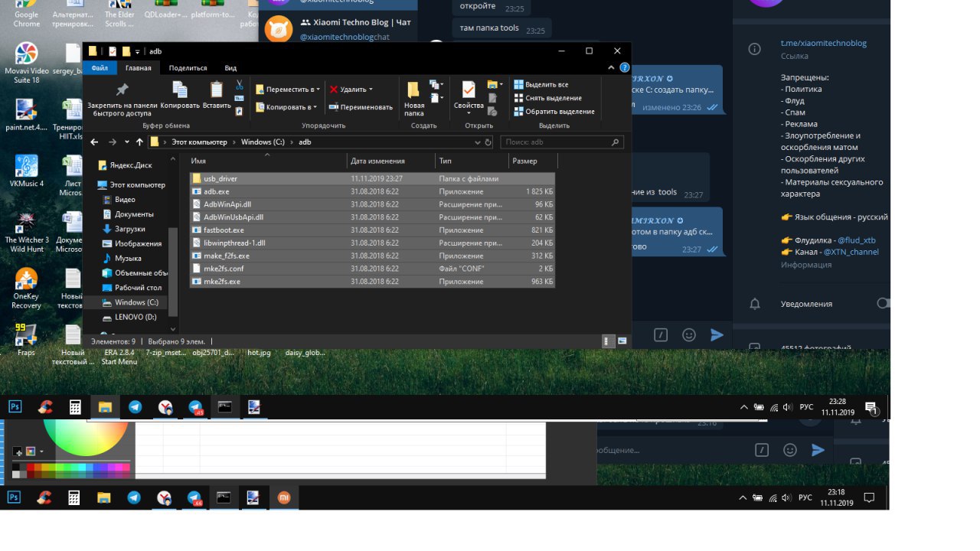Open quick access toolbar customize dropdown
Image resolution: width=980 pixels, height=551 pixels.
click(x=138, y=51)
